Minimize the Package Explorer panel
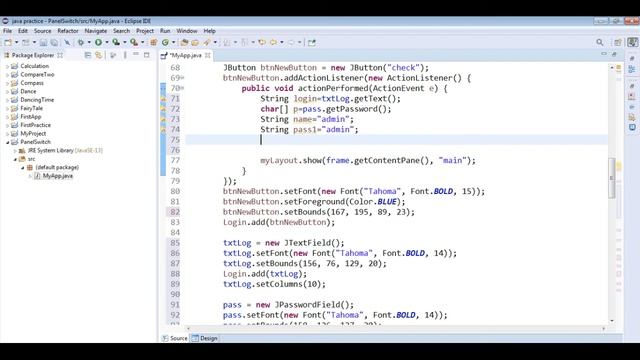This screenshot has height=360, width=640. 136,54
